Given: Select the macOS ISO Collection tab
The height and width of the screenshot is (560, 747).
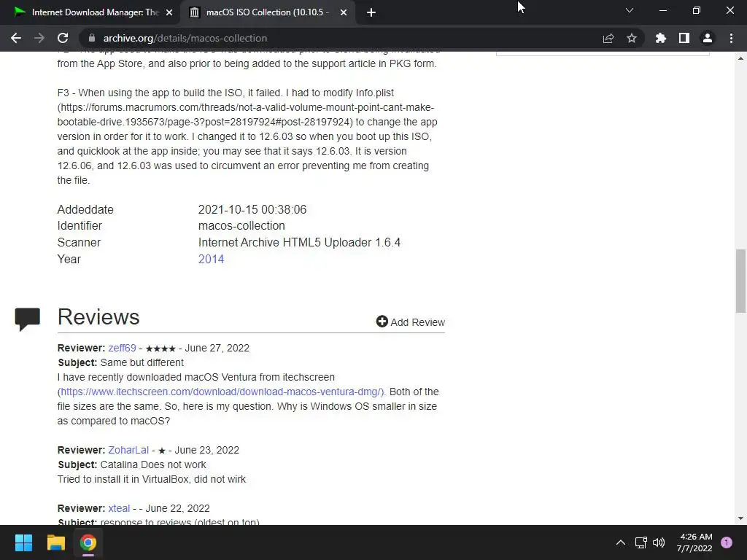Looking at the screenshot, I should click(x=267, y=12).
